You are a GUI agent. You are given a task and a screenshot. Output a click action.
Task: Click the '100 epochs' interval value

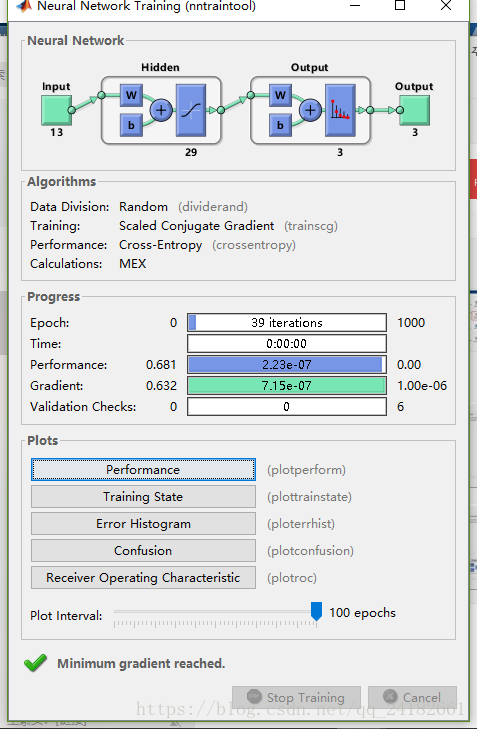click(363, 613)
